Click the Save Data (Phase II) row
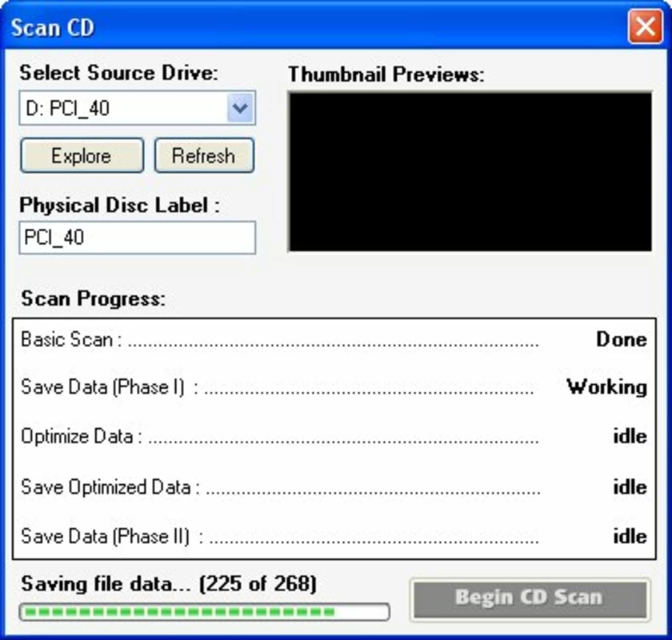 (334, 536)
